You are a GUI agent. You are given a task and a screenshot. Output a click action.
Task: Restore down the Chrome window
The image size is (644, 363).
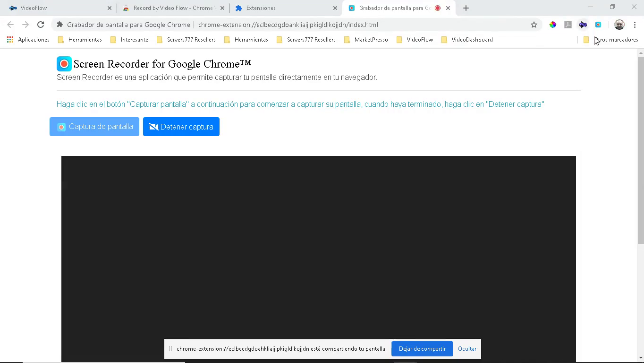pyautogui.click(x=612, y=7)
